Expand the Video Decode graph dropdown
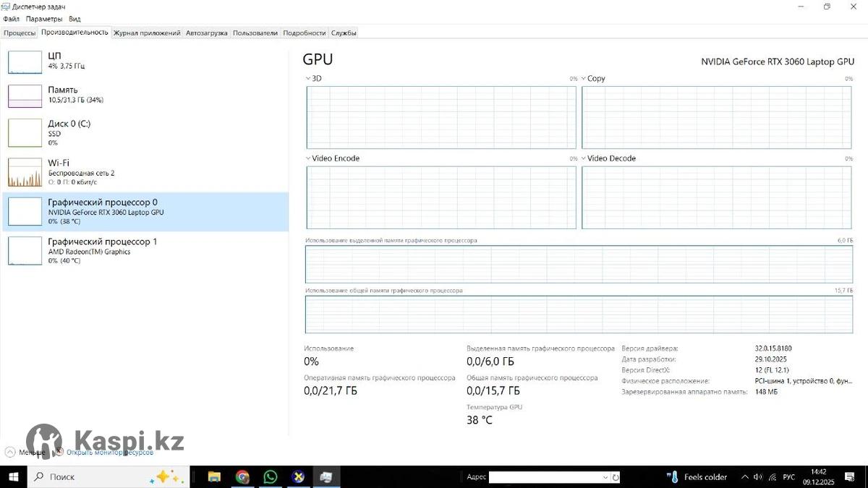868x488 pixels. click(x=584, y=158)
